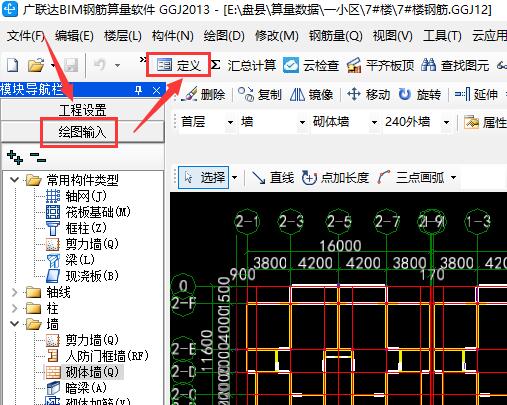Undo the last action
Viewport: 507px width, 405px height.
click(100, 65)
